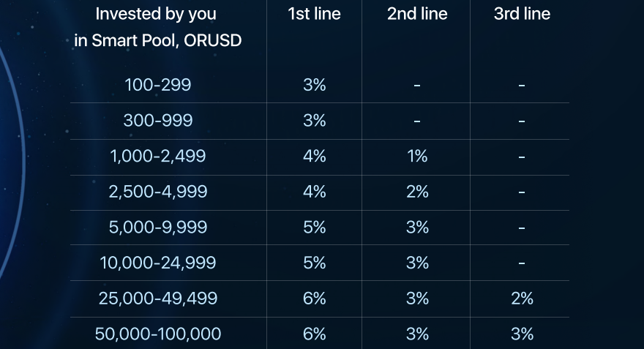
Task: Click the 1st line column header
Action: (x=314, y=14)
